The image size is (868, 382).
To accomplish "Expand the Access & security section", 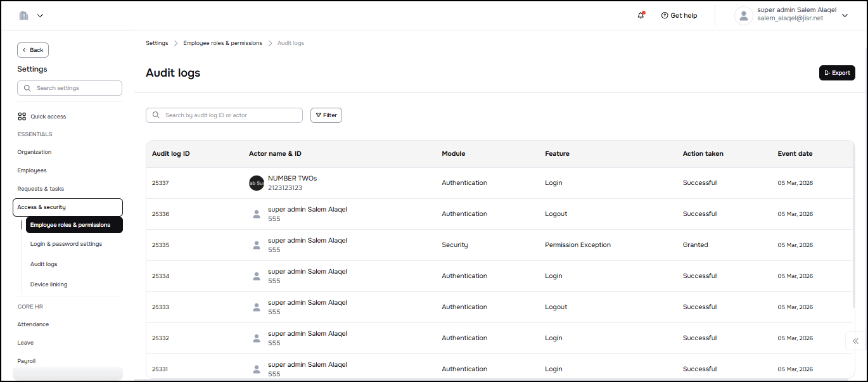I will tap(68, 207).
